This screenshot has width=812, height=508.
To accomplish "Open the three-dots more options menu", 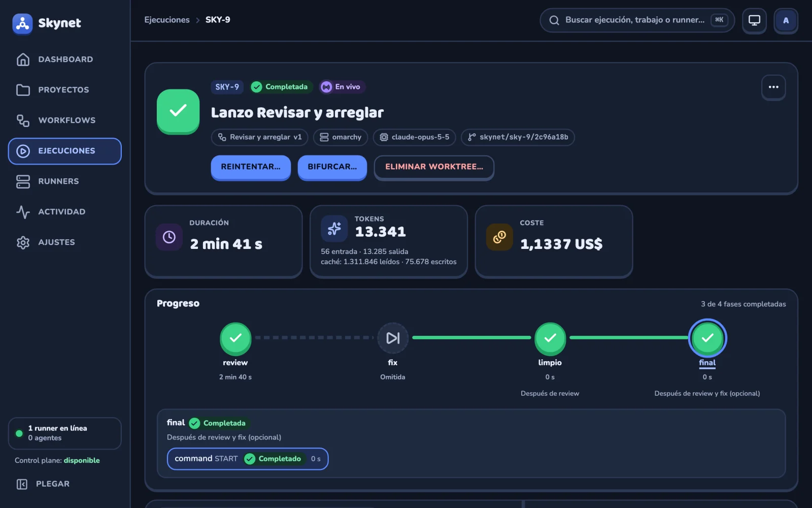I will coord(773,87).
